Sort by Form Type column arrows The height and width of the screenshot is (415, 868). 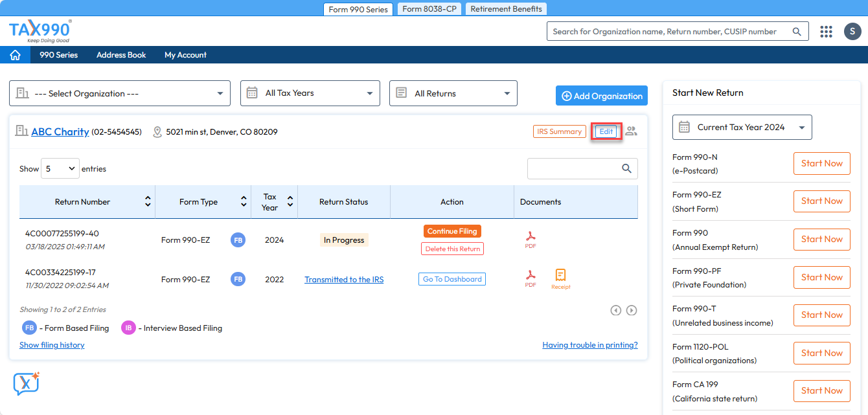tap(244, 202)
